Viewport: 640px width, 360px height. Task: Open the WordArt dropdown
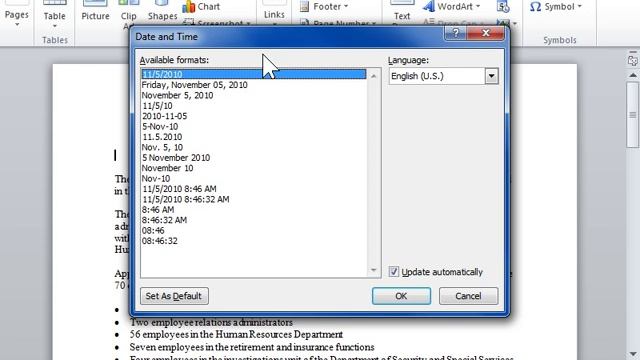coord(451,7)
